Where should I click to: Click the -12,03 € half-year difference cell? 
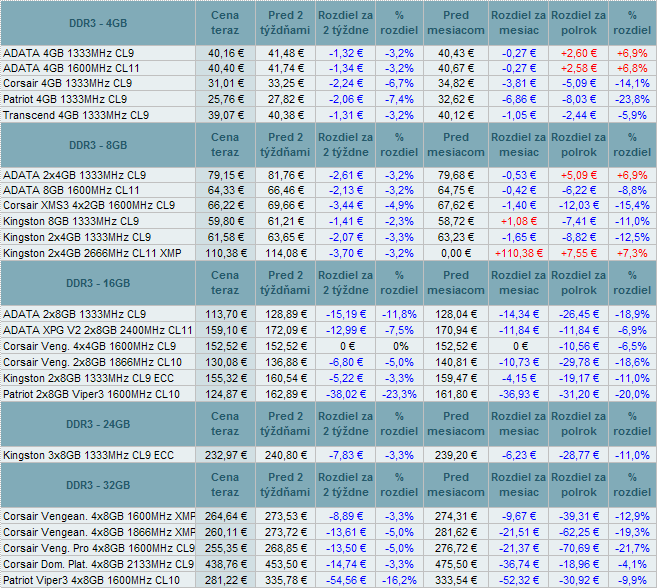click(x=579, y=205)
